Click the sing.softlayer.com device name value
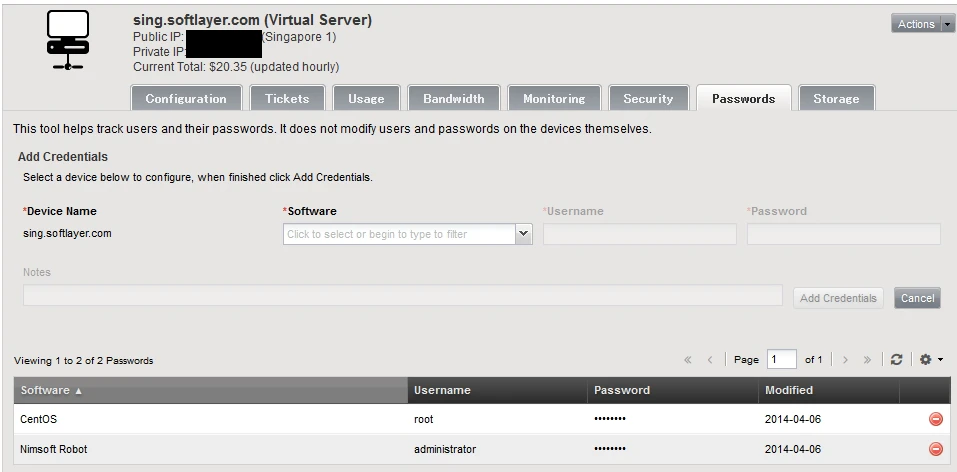The width and height of the screenshot is (957, 472). pyautogui.click(x=67, y=233)
